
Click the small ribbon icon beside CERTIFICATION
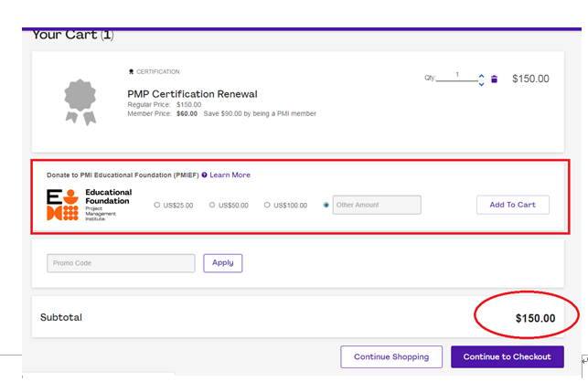[131, 71]
